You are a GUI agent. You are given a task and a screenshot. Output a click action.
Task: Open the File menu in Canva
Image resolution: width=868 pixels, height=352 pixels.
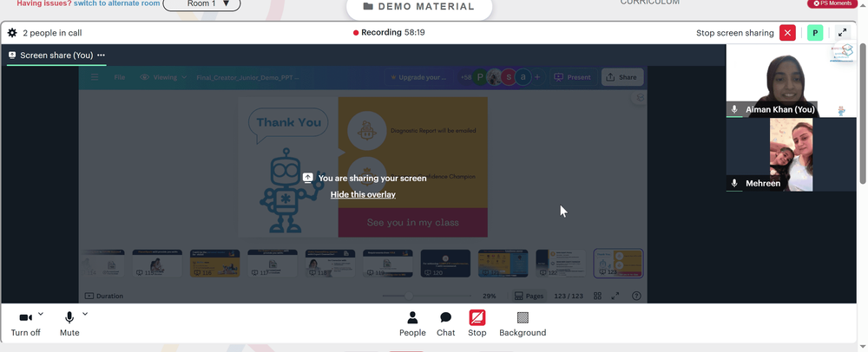coord(120,77)
